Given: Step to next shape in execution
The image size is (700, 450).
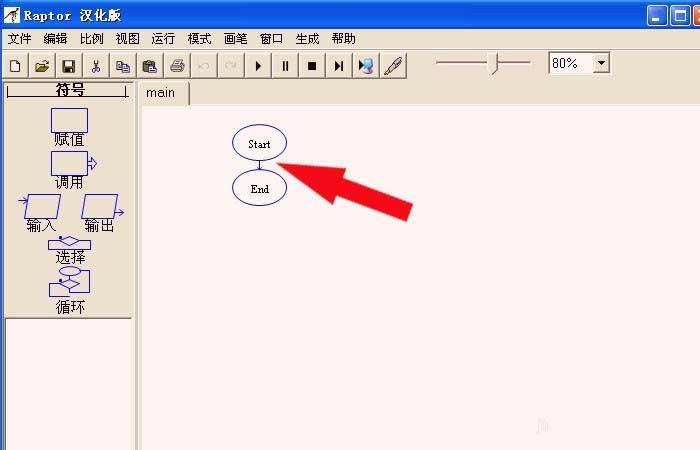Looking at the screenshot, I should tap(339, 66).
